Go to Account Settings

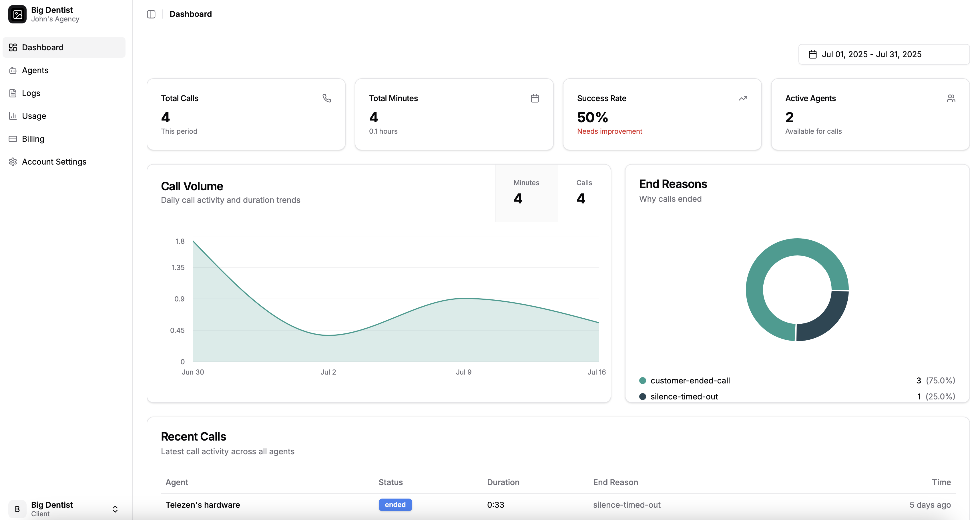pyautogui.click(x=54, y=161)
